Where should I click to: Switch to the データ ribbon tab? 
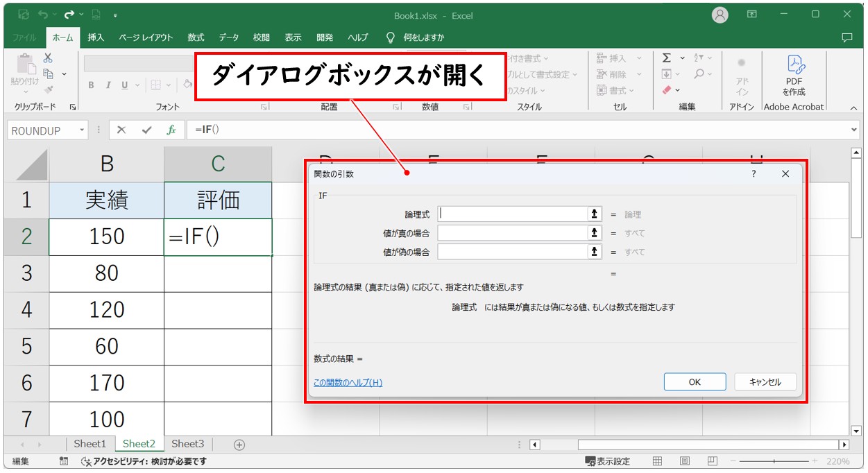tap(229, 37)
